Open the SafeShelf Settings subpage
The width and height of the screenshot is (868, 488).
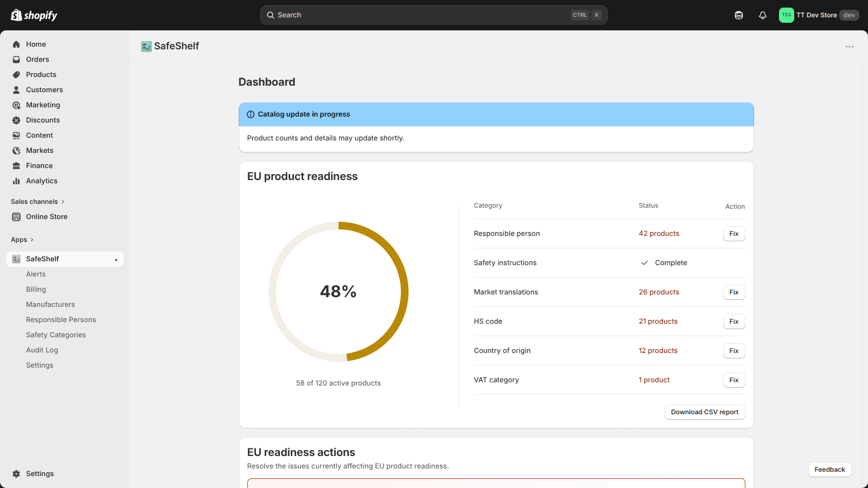click(x=40, y=365)
